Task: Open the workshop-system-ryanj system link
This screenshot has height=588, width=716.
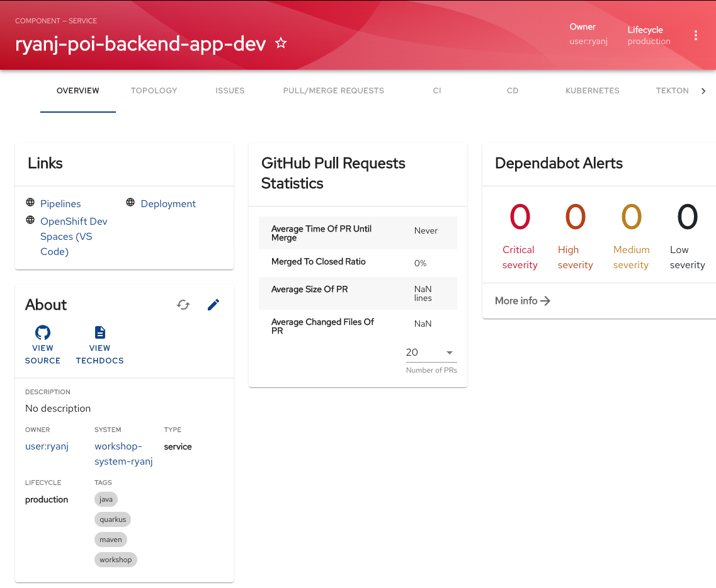Action: tap(123, 454)
